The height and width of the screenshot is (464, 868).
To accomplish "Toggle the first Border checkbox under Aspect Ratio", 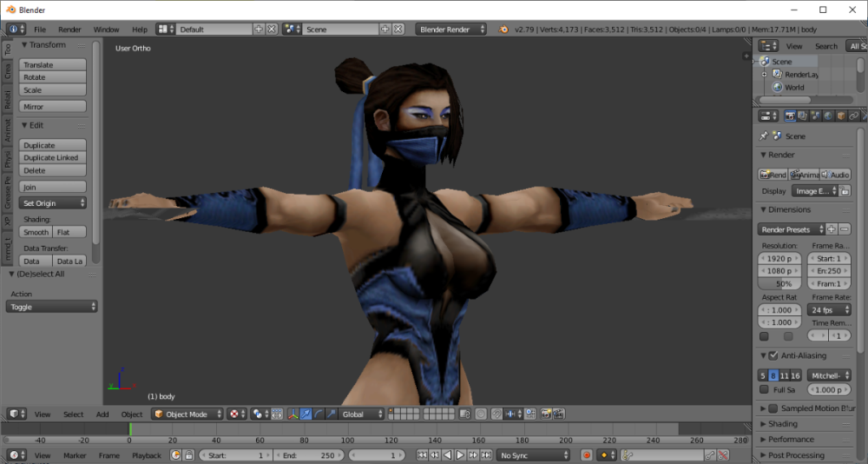I will click(x=764, y=336).
